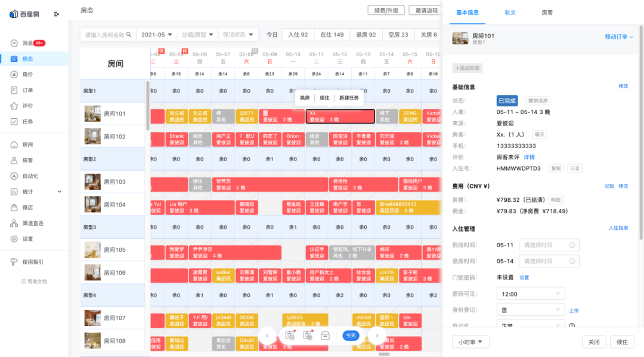Click the 续费/升级 button
This screenshot has height=357, width=644.
tap(386, 10)
